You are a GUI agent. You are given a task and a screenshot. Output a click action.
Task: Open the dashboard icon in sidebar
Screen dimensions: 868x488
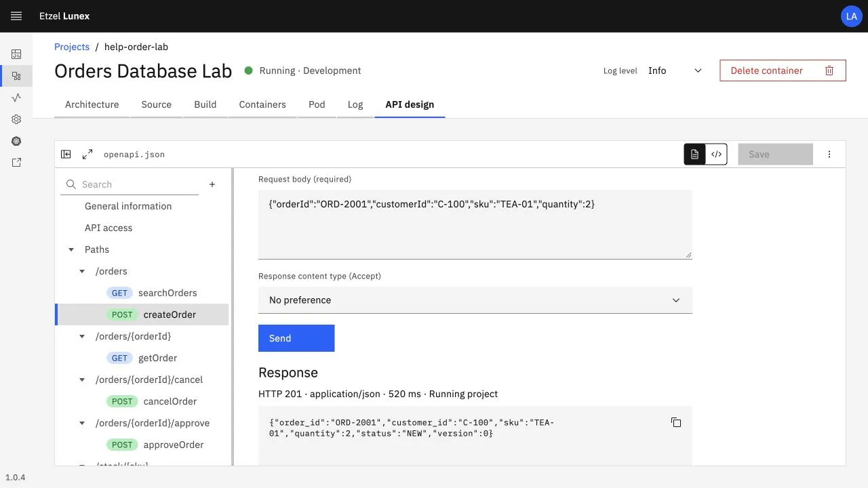point(16,54)
